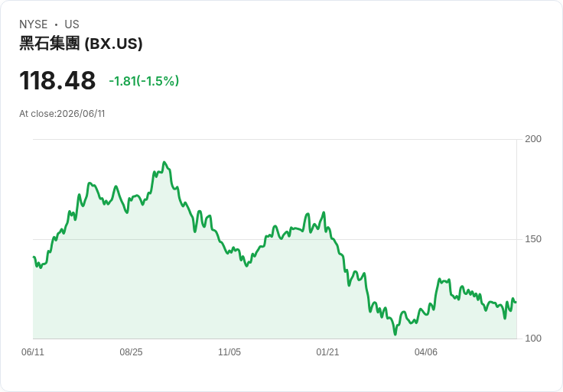Click the rightmost end of the price line
This screenshot has height=392, width=563.
click(516, 303)
